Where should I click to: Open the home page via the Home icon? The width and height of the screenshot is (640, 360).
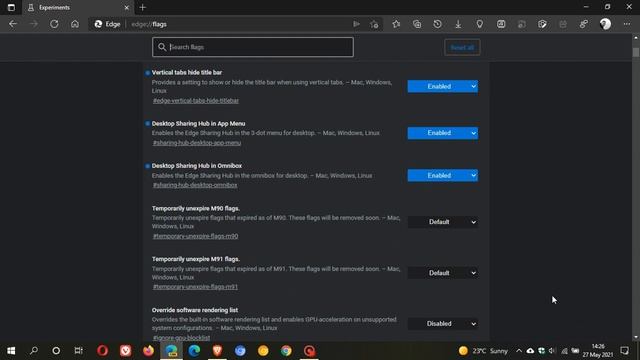75,24
